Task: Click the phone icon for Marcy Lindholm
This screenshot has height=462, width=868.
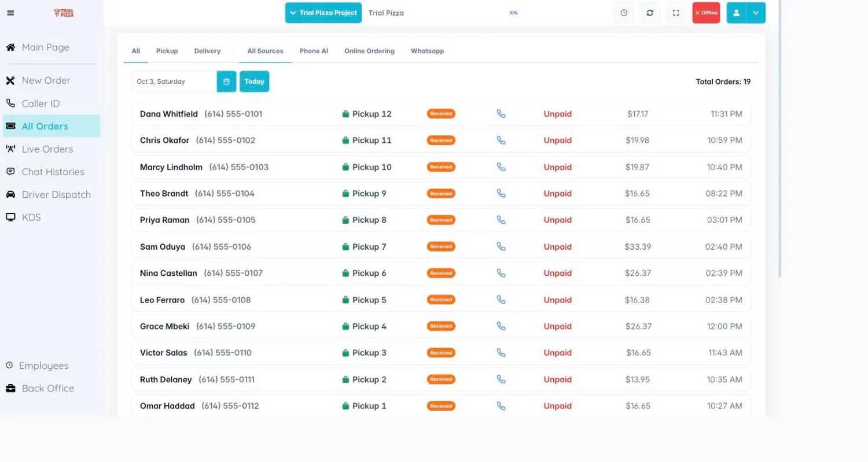Action: coord(501,167)
